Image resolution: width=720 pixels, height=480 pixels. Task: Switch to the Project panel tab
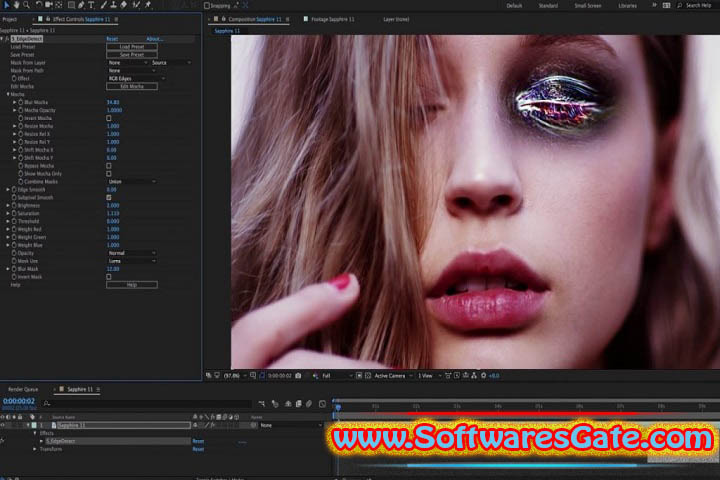click(x=10, y=19)
